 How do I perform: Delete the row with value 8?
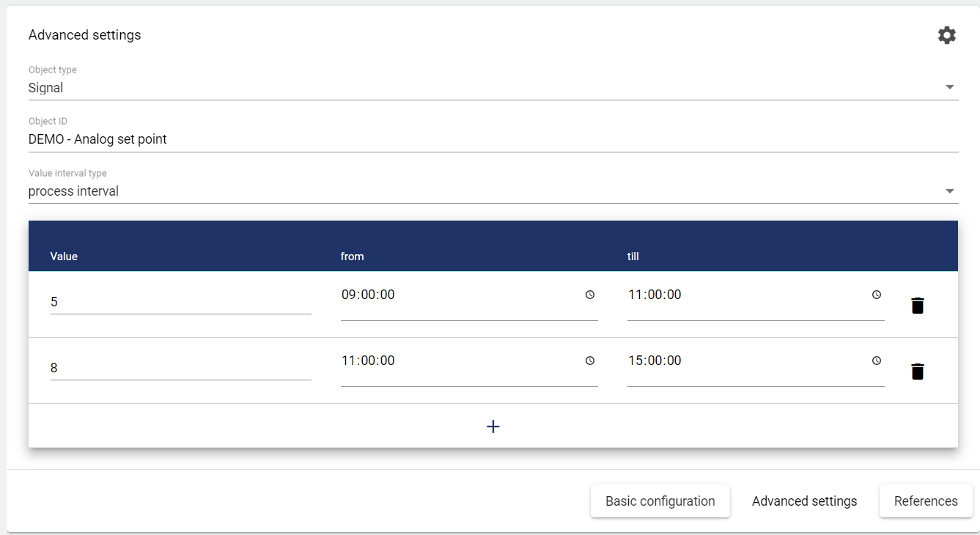(917, 372)
